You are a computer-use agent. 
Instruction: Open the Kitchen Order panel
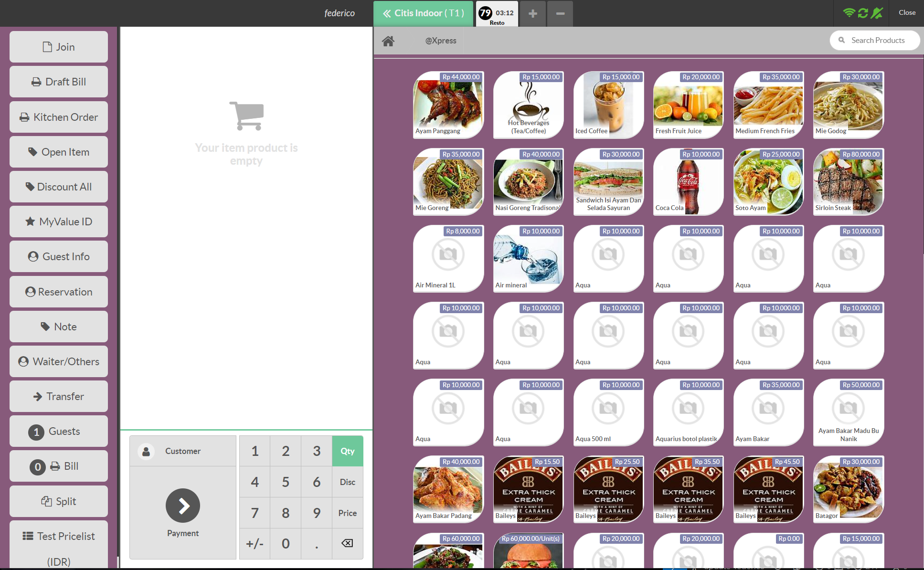pyautogui.click(x=59, y=117)
